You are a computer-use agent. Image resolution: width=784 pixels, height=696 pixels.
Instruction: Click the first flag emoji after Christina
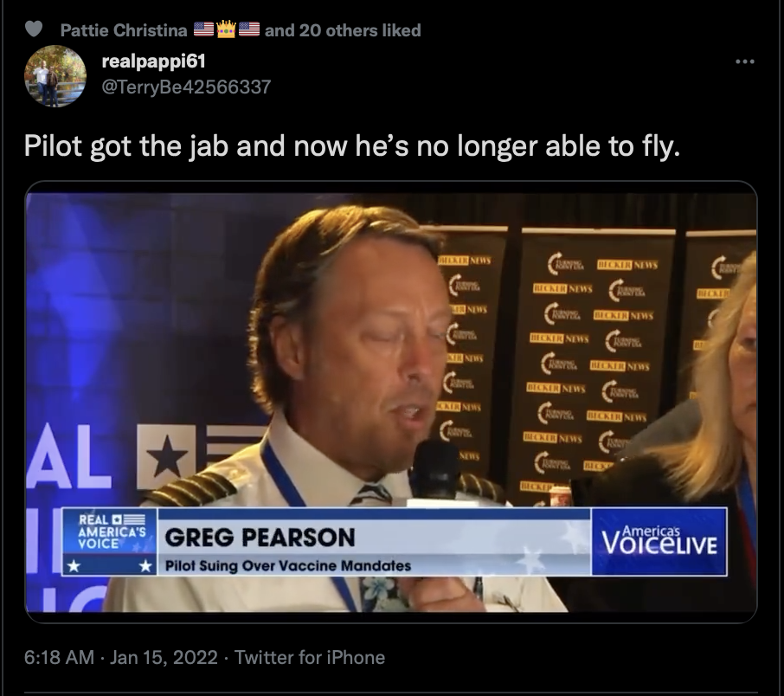pos(203,29)
